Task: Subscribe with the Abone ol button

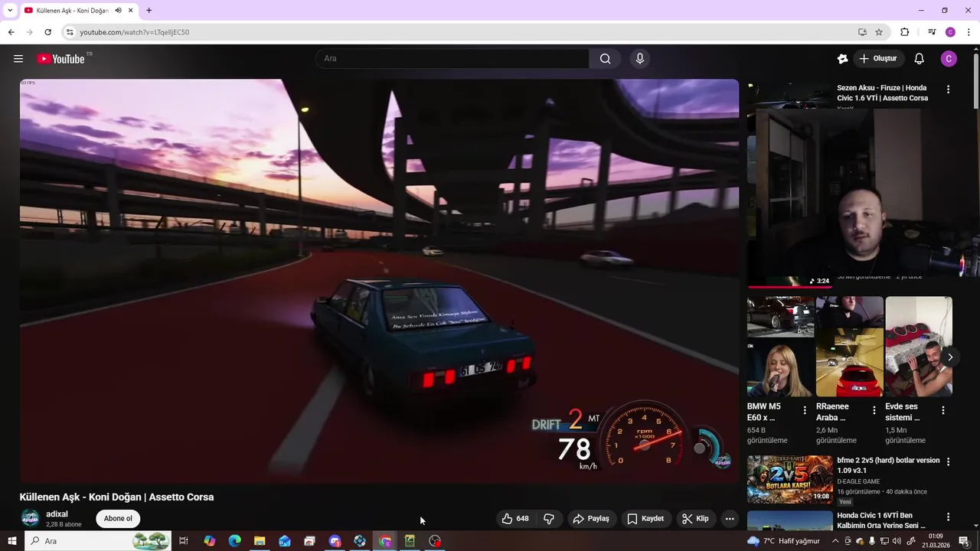Action: tap(118, 519)
